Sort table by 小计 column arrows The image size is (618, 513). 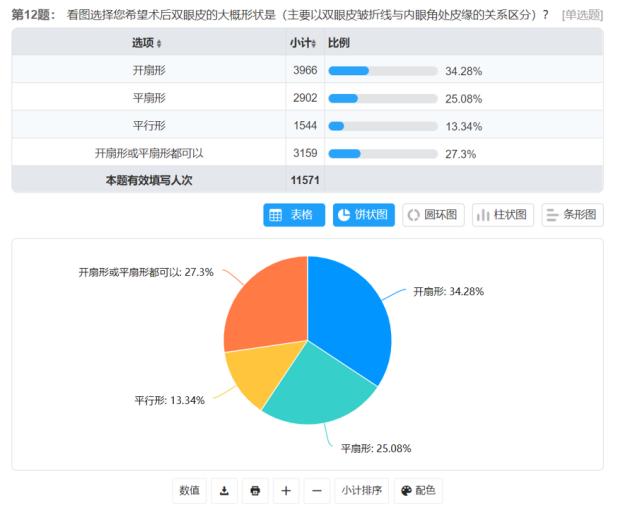coord(314,43)
